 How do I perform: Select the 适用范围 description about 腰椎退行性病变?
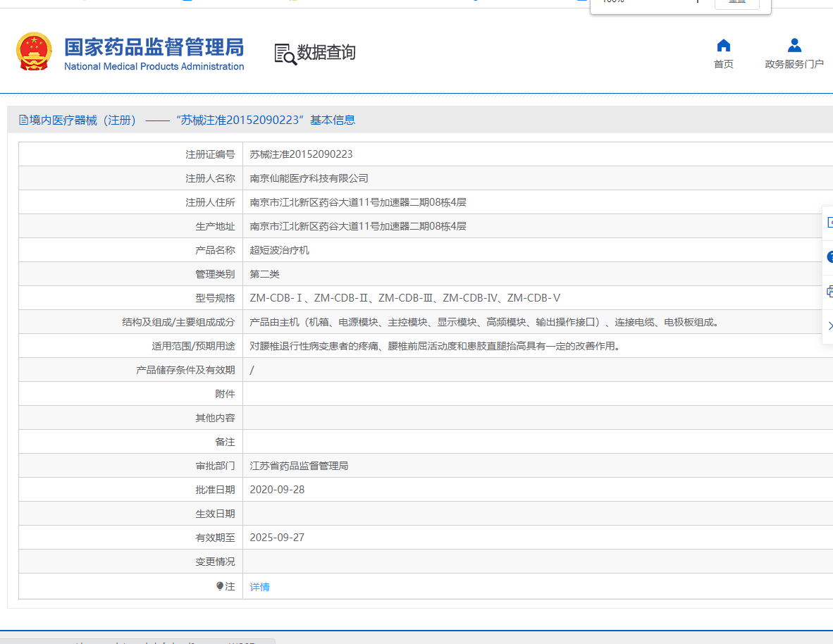[x=435, y=346]
